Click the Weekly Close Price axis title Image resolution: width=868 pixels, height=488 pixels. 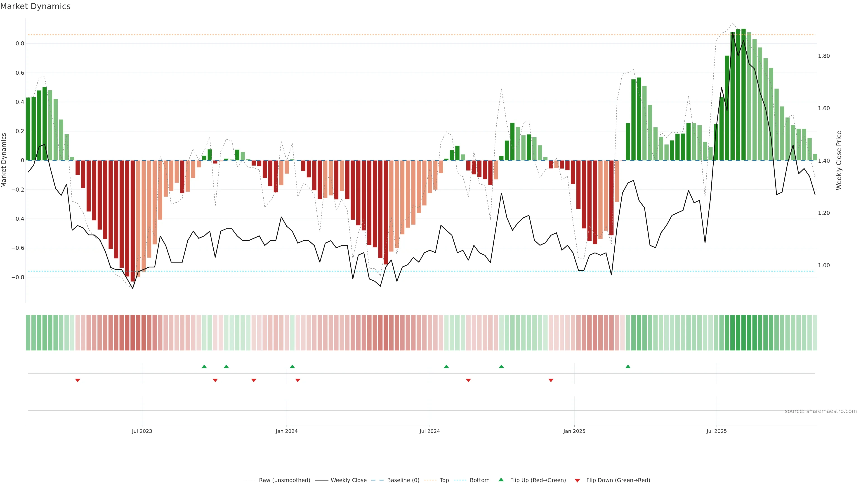(839, 160)
